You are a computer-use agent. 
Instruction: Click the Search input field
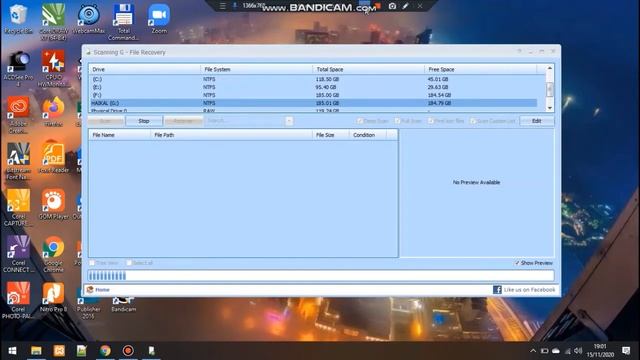coord(245,121)
